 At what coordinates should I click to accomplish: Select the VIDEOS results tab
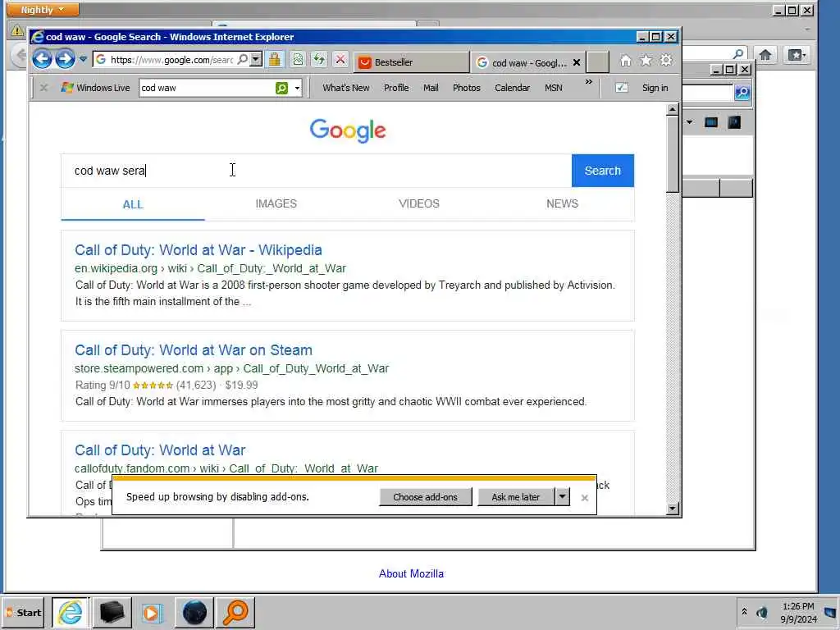[419, 203]
